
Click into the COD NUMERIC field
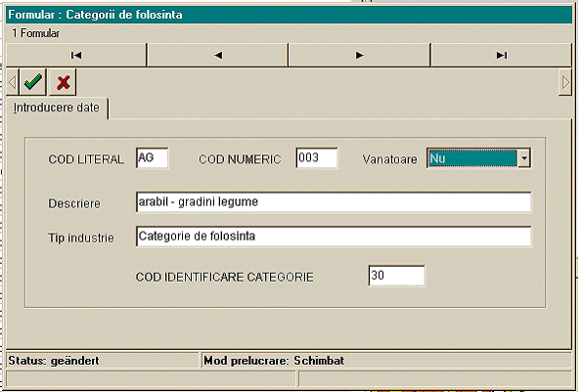click(x=317, y=158)
